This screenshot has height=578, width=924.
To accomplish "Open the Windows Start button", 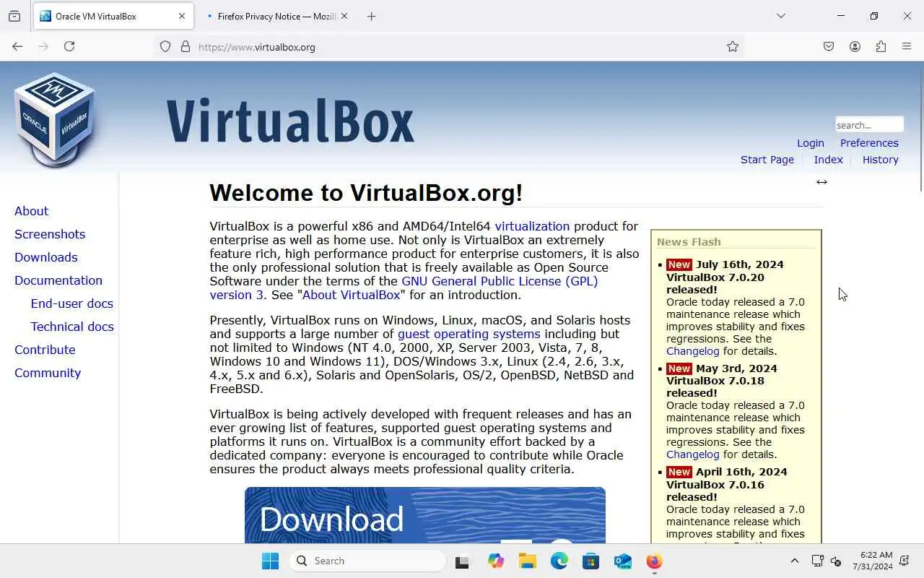I will (x=270, y=561).
